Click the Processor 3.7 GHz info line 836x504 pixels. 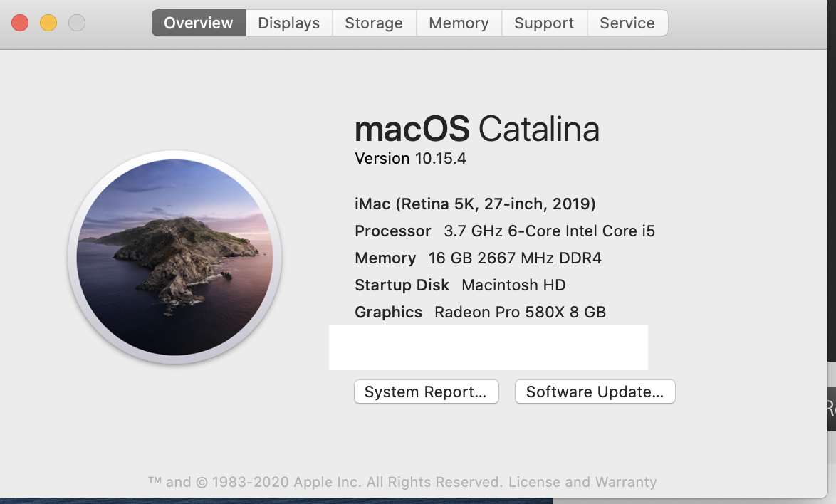(x=505, y=231)
